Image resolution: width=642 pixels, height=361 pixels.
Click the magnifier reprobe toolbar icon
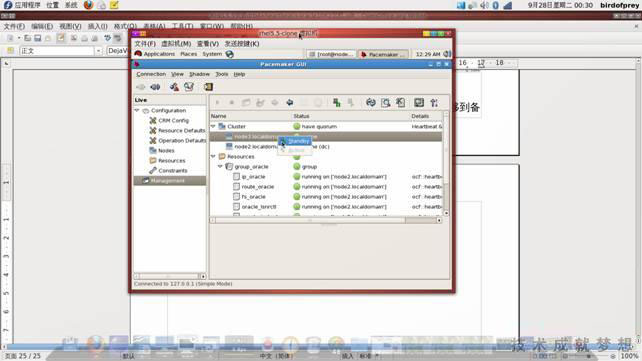point(385,102)
